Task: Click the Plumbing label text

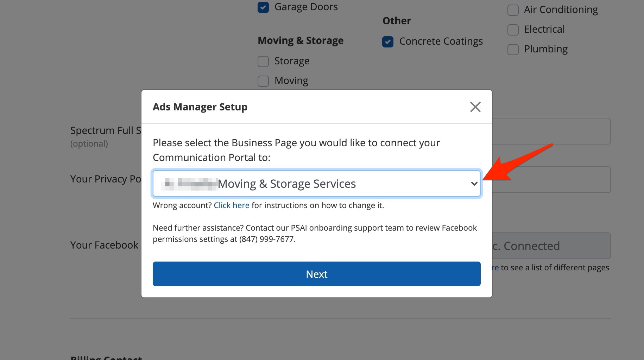Action: (545, 49)
